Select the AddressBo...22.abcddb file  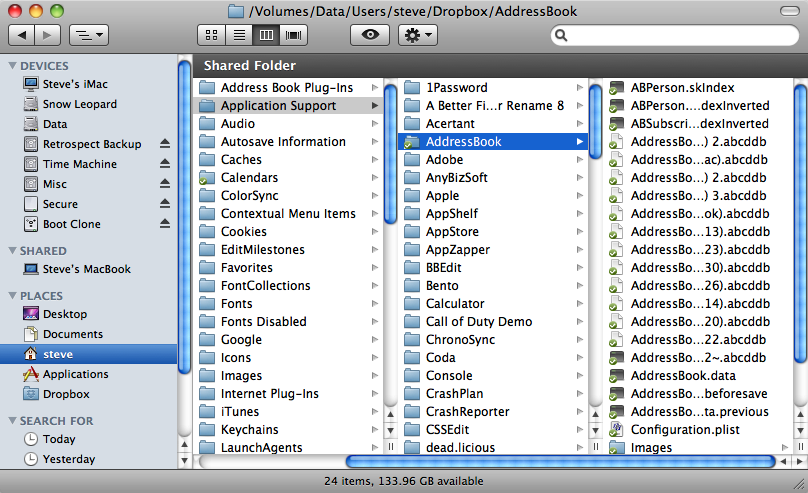point(698,339)
